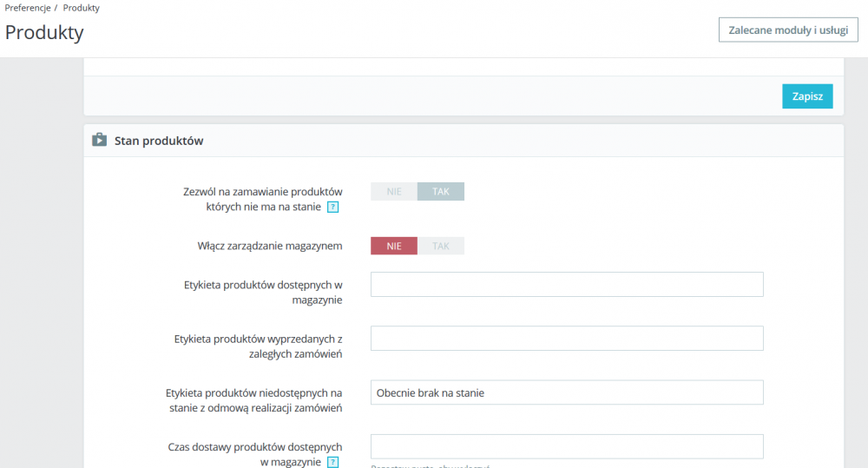
Task: Click the 'Włącz zarządzanie magazynem' label text
Action: (270, 246)
